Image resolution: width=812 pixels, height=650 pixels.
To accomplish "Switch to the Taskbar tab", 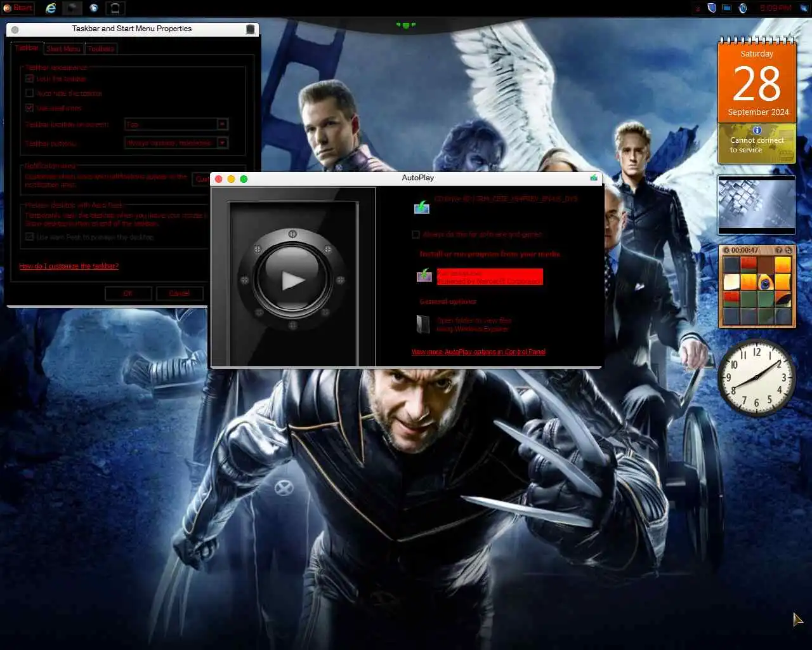I will click(27, 48).
